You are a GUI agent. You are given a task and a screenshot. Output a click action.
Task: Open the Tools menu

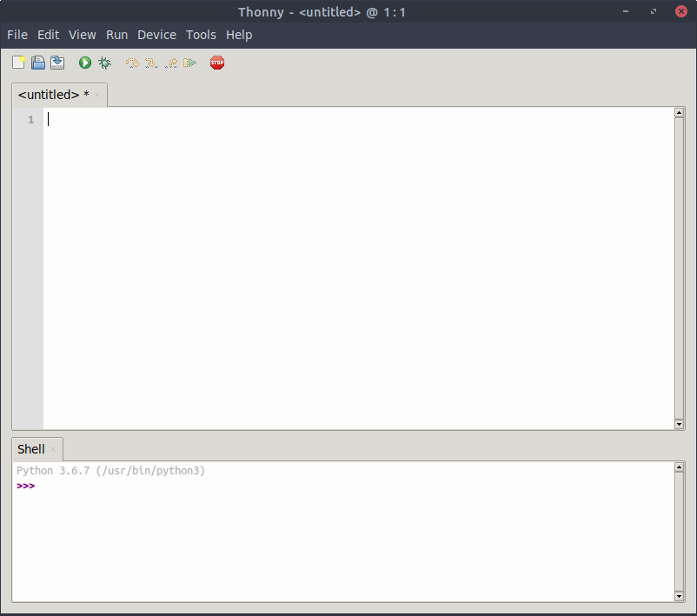pyautogui.click(x=201, y=35)
